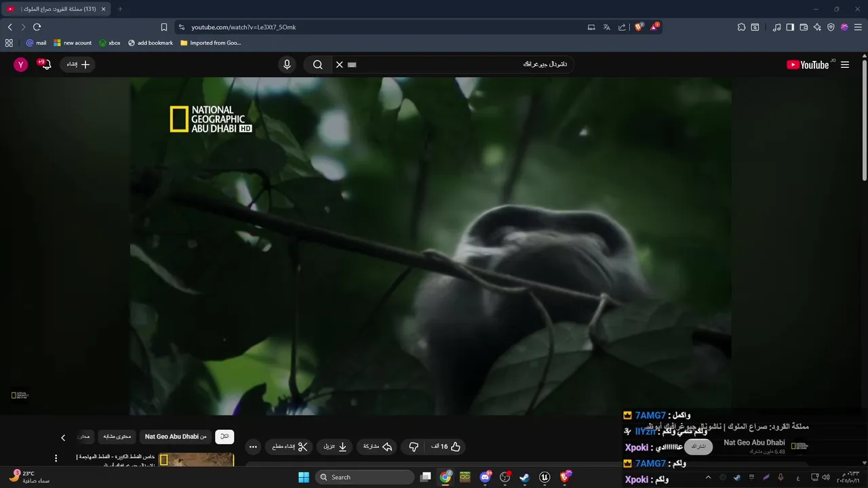The image size is (868, 488).
Task: Open the Windows Start menu
Action: point(303,477)
